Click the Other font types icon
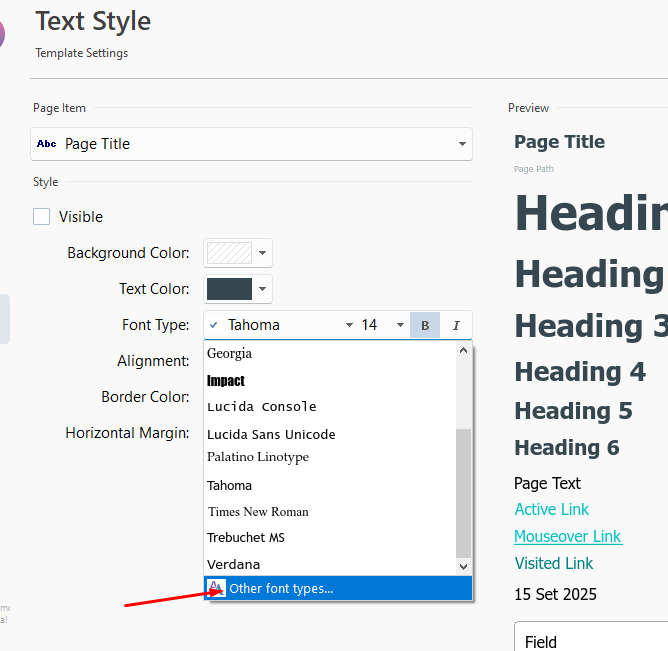The height and width of the screenshot is (651, 668). coord(216,588)
